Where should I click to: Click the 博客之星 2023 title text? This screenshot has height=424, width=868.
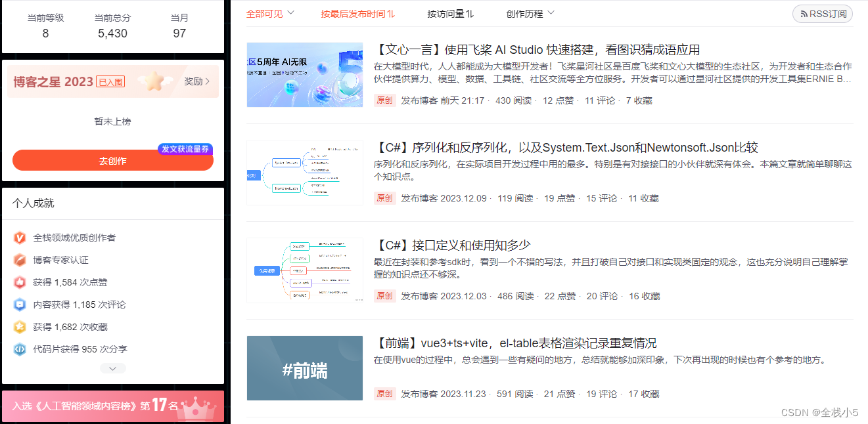click(x=53, y=82)
